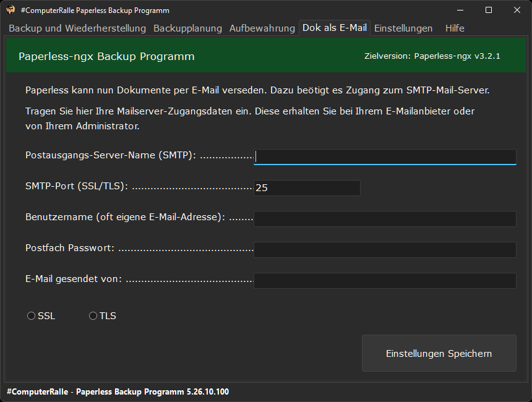Click the Postfach Passwort label
This screenshot has width=532, height=402.
coord(70,247)
